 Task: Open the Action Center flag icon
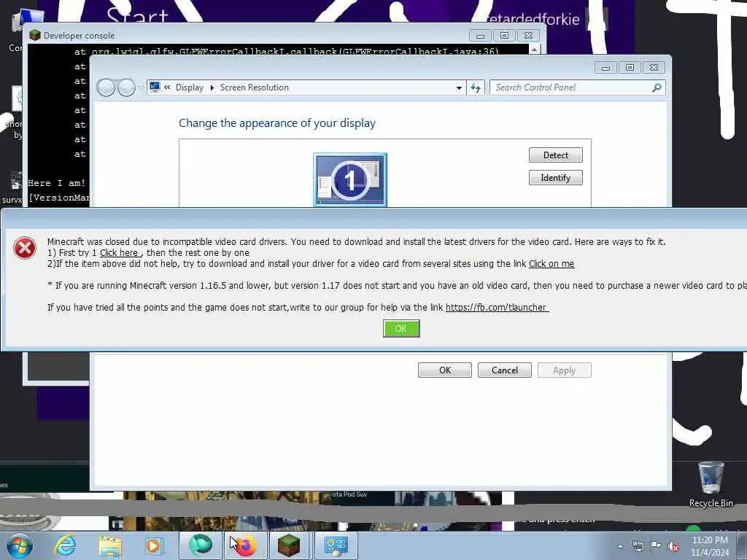click(x=656, y=546)
